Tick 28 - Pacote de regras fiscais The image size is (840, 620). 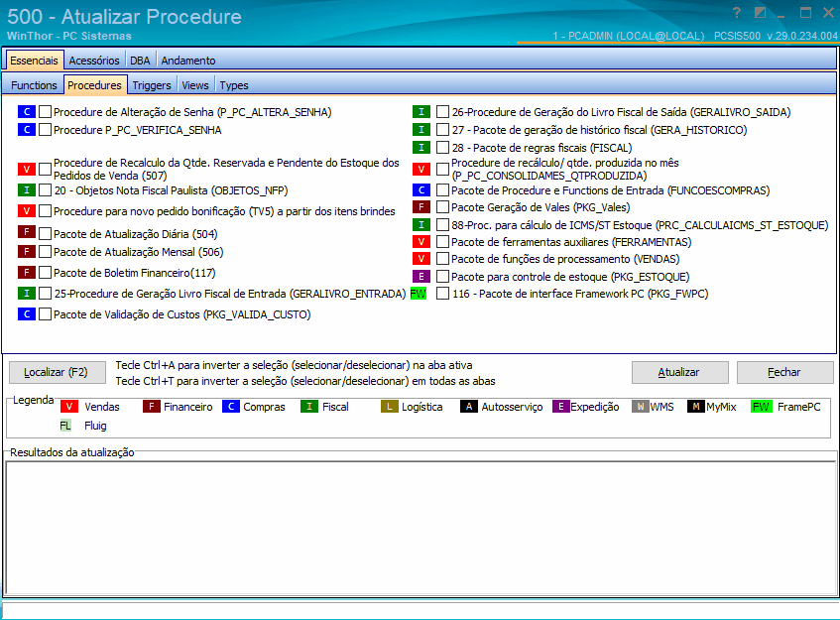[x=442, y=148]
